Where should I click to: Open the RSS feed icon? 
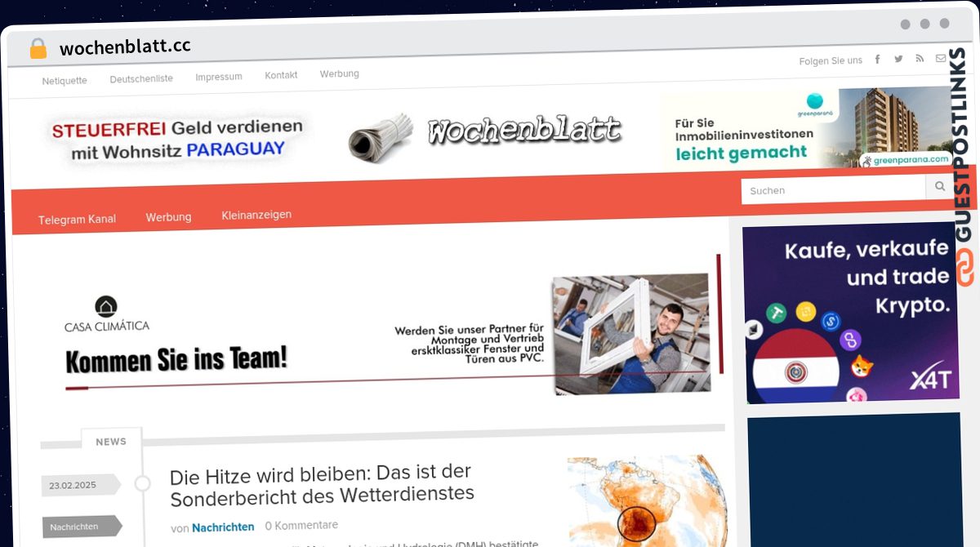(920, 58)
